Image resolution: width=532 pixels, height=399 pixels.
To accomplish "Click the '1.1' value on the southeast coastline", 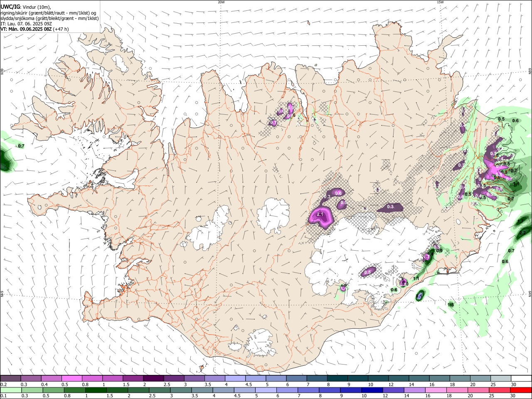I will (416, 278).
